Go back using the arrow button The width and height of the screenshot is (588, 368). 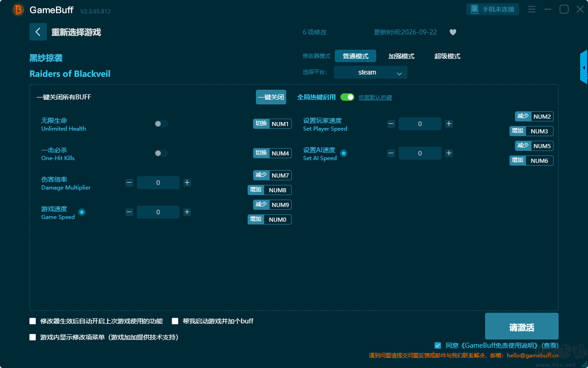38,32
